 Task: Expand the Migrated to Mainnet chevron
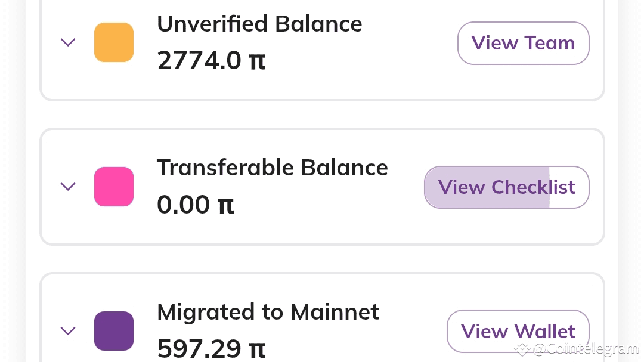(x=68, y=330)
